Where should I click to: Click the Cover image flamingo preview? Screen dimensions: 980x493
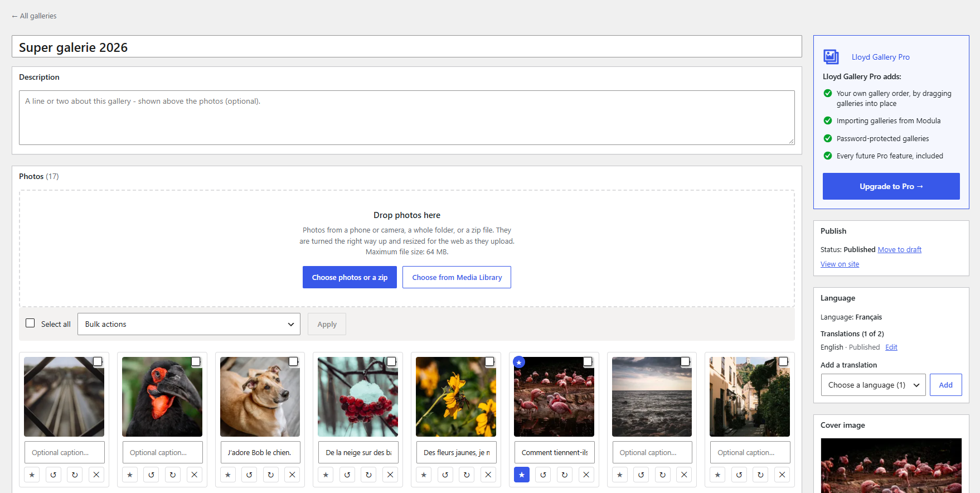pos(891,466)
